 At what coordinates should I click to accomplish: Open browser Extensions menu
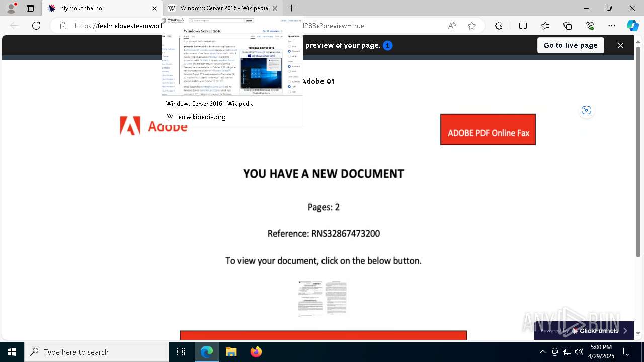(x=499, y=26)
